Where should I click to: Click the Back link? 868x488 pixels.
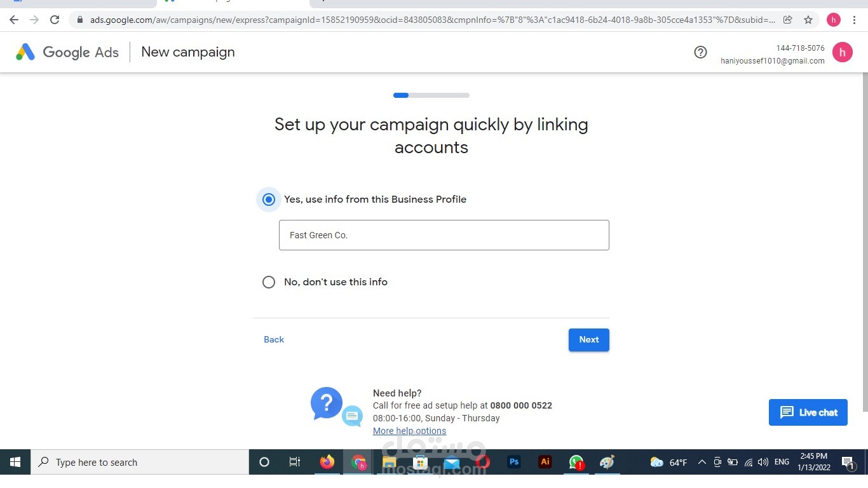click(x=274, y=339)
